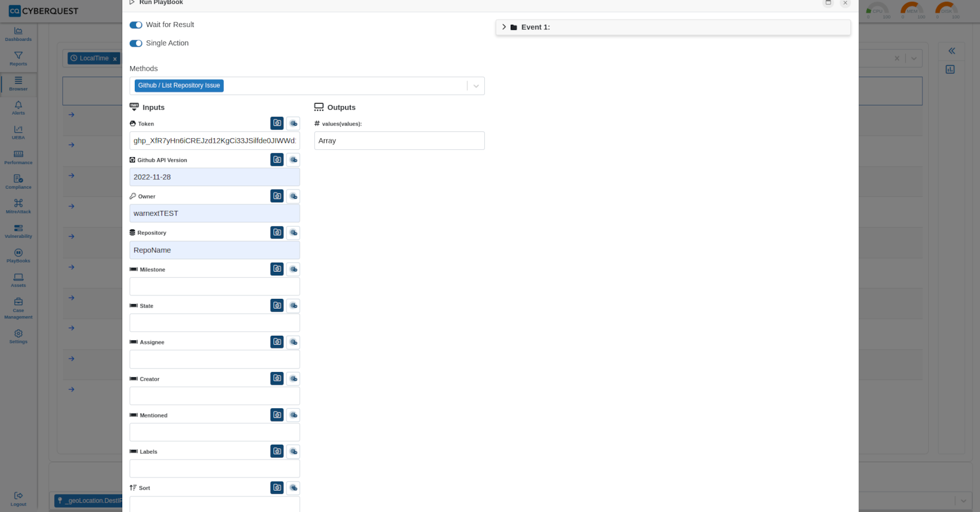Click into the Token input field
Viewport: 980px width, 512px height.
point(214,141)
